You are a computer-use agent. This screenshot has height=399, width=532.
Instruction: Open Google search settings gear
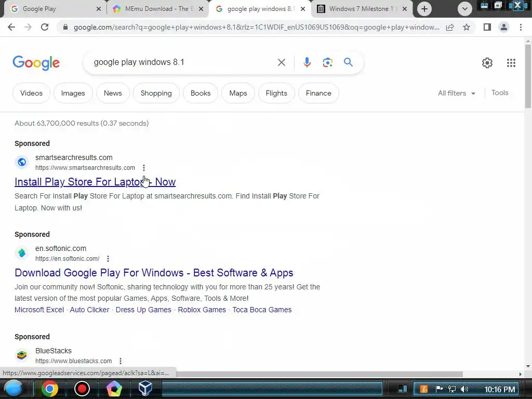tap(487, 63)
